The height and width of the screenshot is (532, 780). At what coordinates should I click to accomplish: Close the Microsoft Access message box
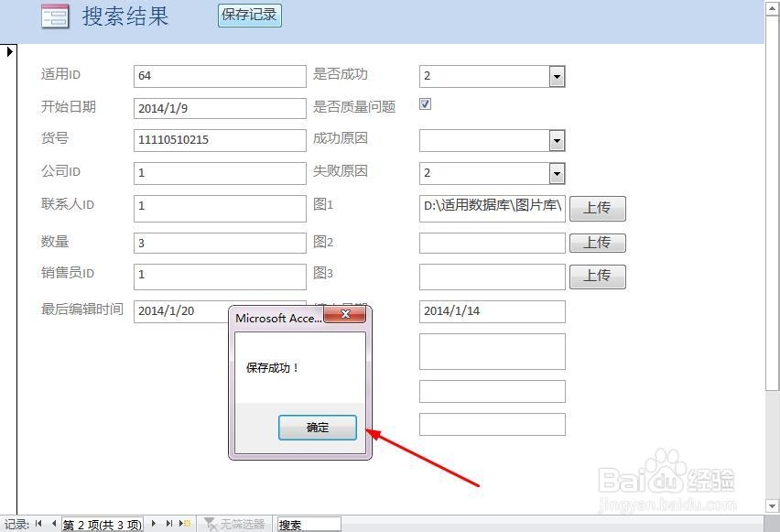pyautogui.click(x=345, y=314)
